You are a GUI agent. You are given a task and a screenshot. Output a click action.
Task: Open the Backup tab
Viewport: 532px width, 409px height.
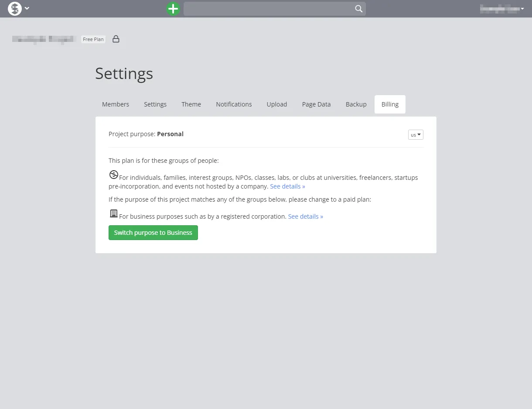(x=356, y=104)
